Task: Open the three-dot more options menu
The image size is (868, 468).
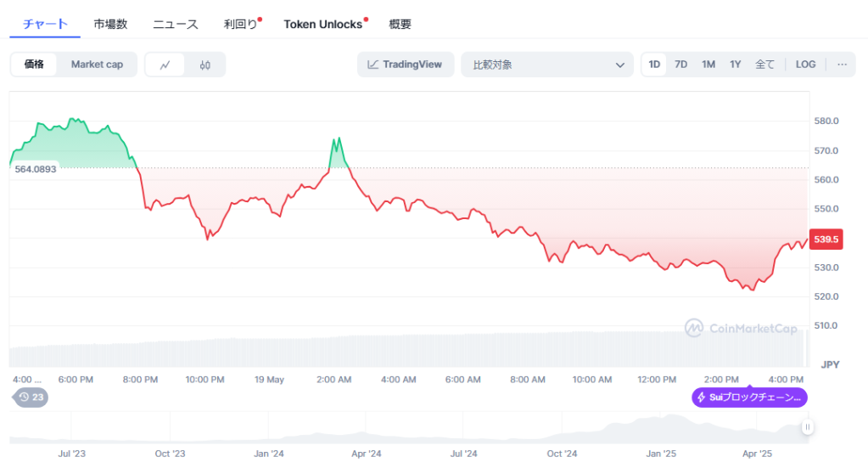Action: pos(842,65)
